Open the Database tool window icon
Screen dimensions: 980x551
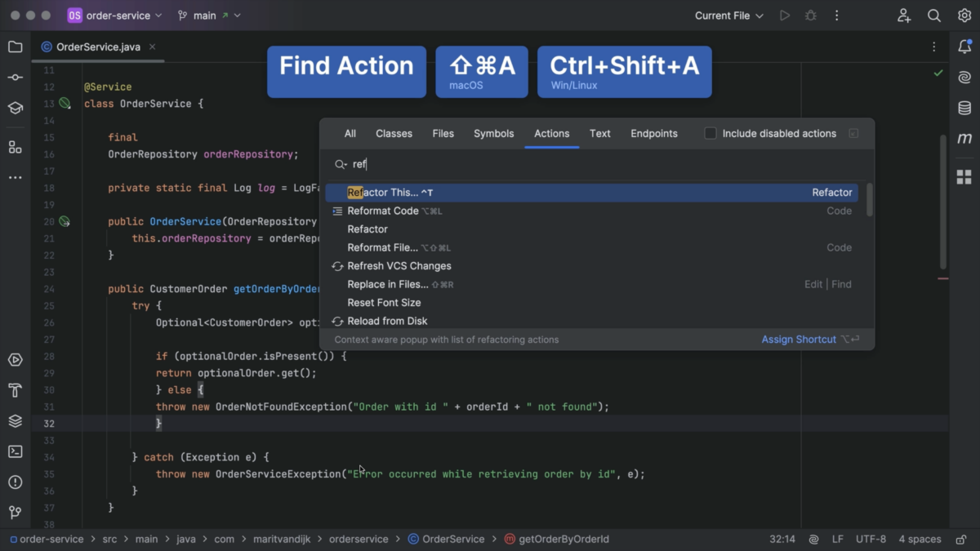coord(964,108)
